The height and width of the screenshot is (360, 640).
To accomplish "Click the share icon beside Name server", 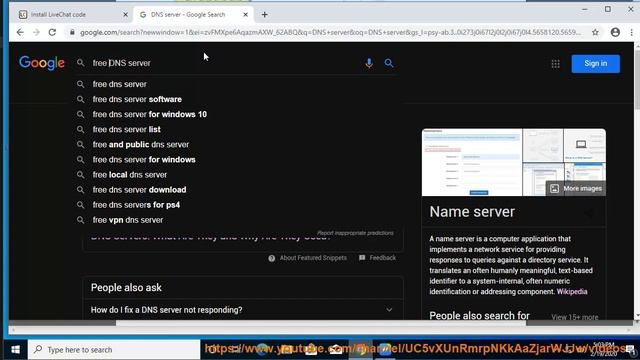I will pos(589,212).
